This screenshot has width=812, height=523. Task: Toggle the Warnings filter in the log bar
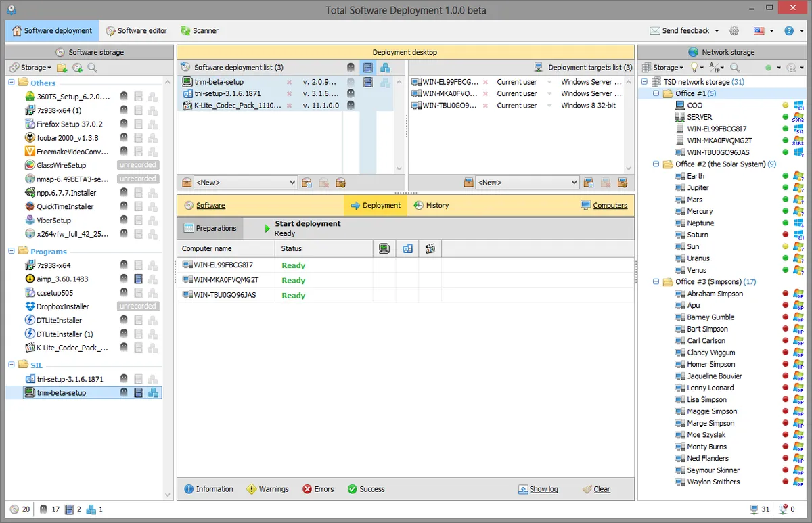pos(269,488)
